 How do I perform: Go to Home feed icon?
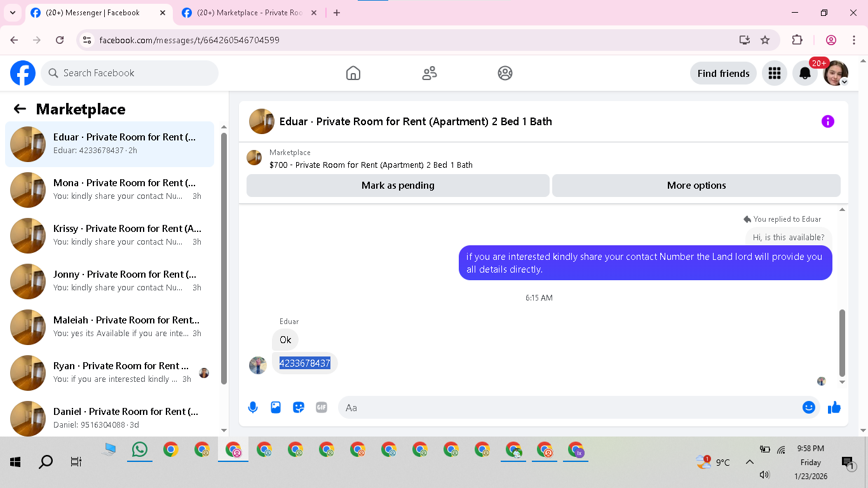(353, 73)
